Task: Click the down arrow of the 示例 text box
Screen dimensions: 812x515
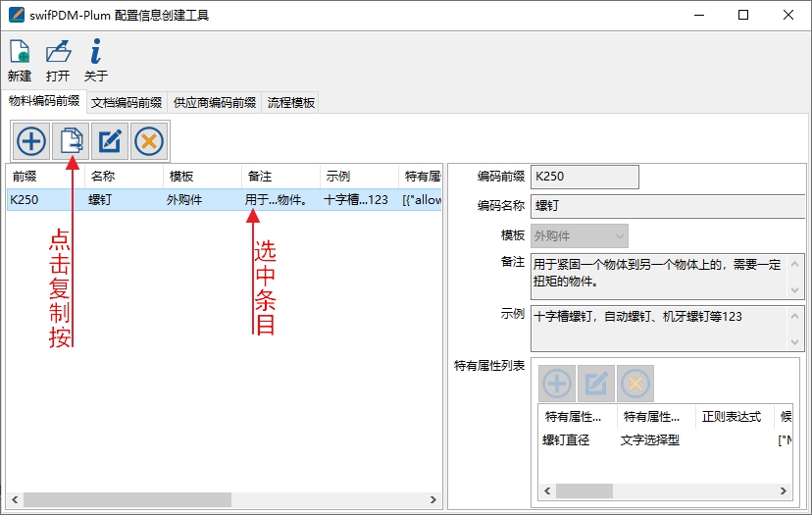Action: pyautogui.click(x=796, y=342)
